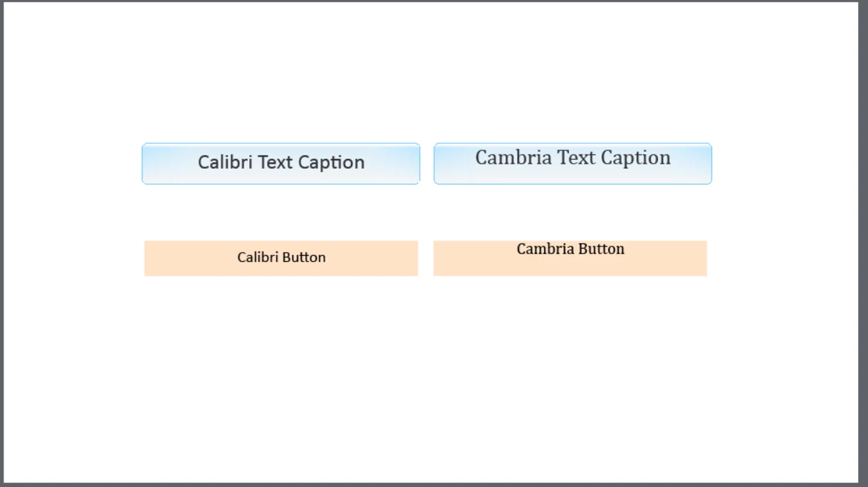Select the Cambria Text Caption box
Image resolution: width=868 pixels, height=487 pixels.
coord(572,164)
